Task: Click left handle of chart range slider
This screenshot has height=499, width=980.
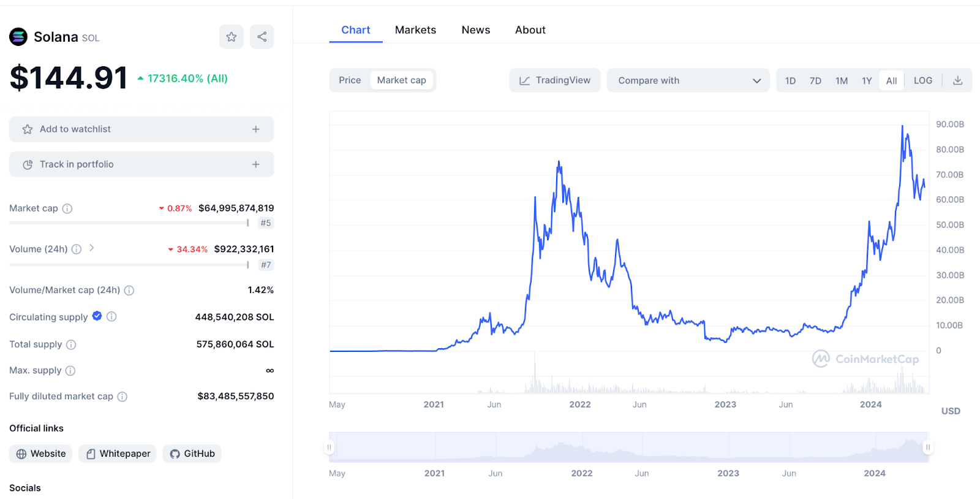Action: tap(330, 448)
